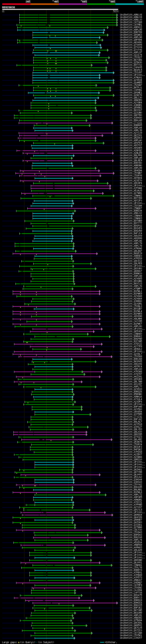Click hit label UniRef100_B1PWL1
146x644 pixels.
click(x=131, y=291)
